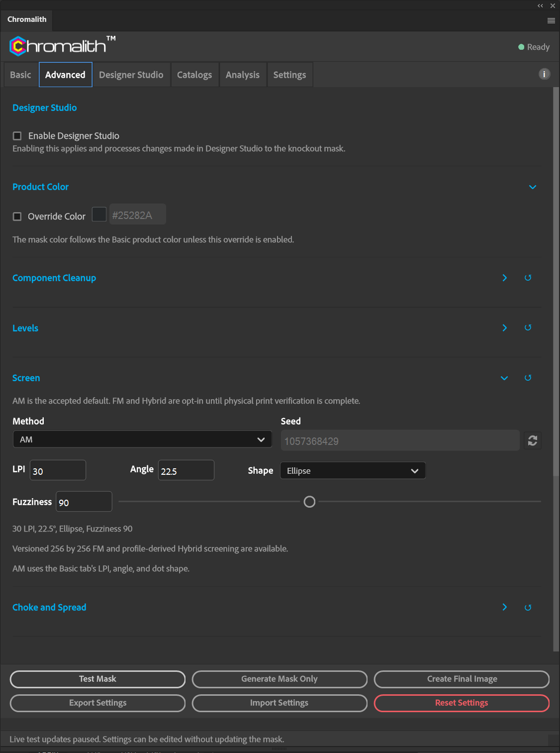The image size is (560, 753).
Task: Open the panel flyout menu icon
Action: point(551,20)
